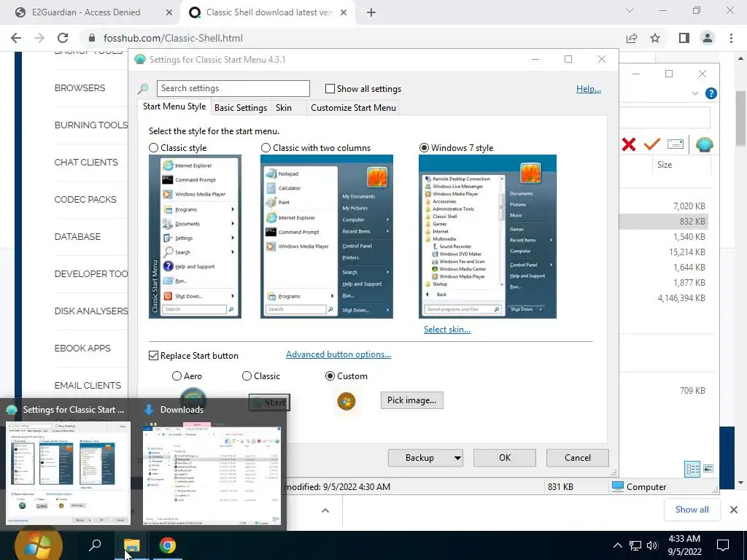This screenshot has height=560, width=747.
Task: Click the red X delete icon in Downloads window
Action: (x=629, y=144)
